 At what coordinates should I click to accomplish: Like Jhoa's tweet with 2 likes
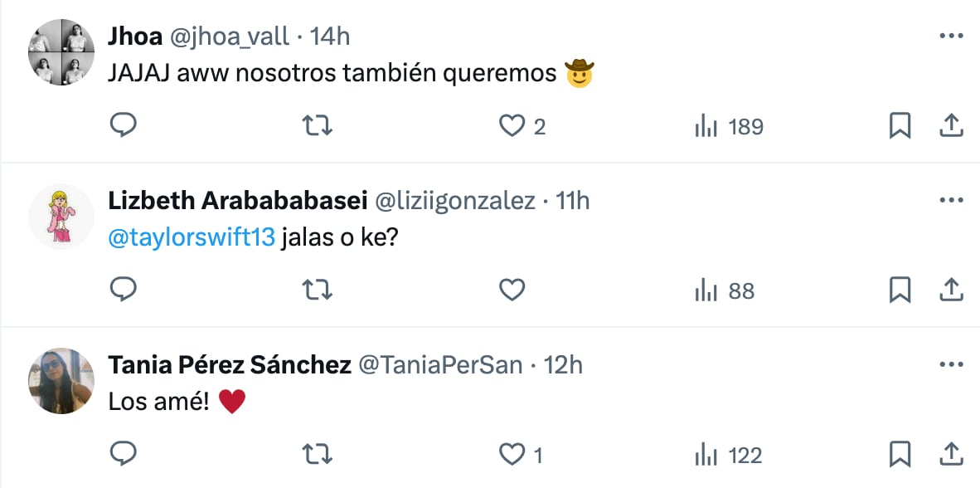(512, 126)
